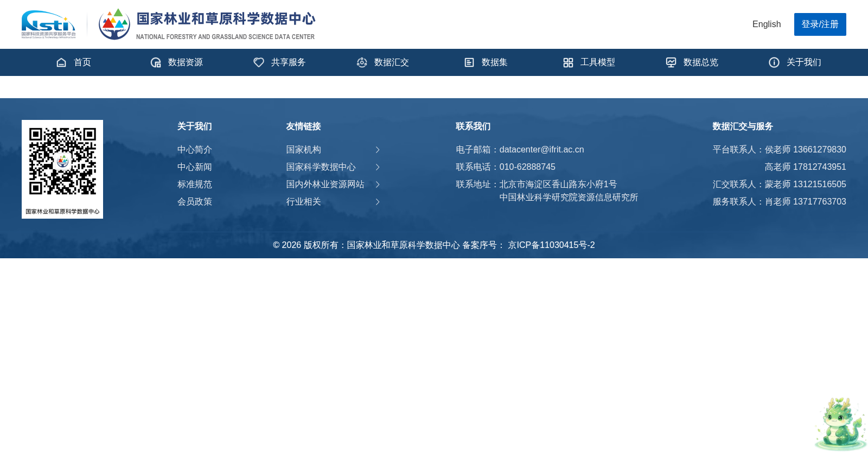This screenshot has width=868, height=465.
Task: Expand the 国家科学数据中心 chevron arrow
Action: 378,167
